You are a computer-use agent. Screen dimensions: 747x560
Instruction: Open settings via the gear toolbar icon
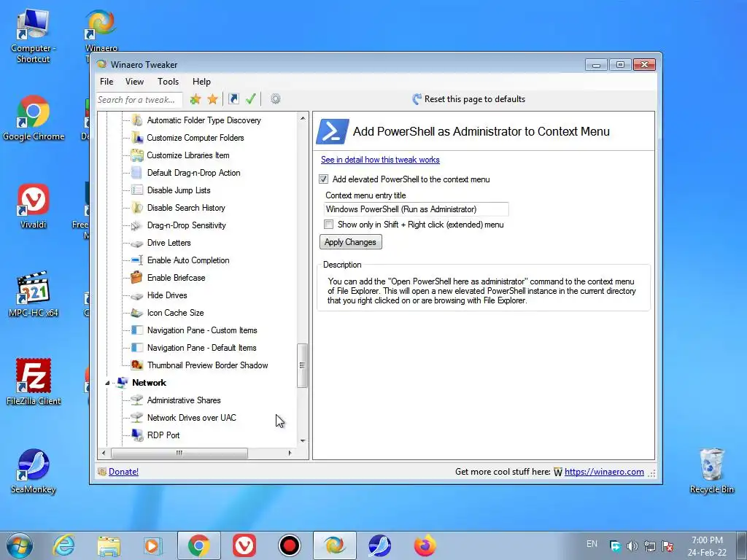point(275,99)
